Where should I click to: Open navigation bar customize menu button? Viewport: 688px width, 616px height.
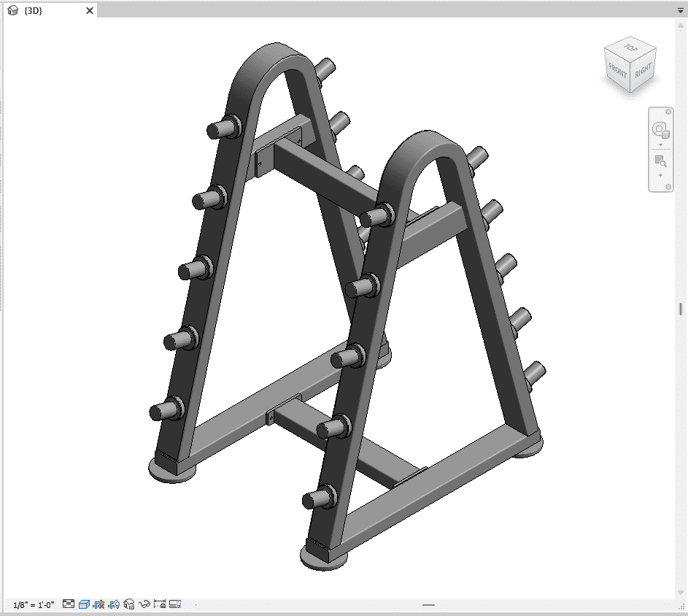[668, 188]
